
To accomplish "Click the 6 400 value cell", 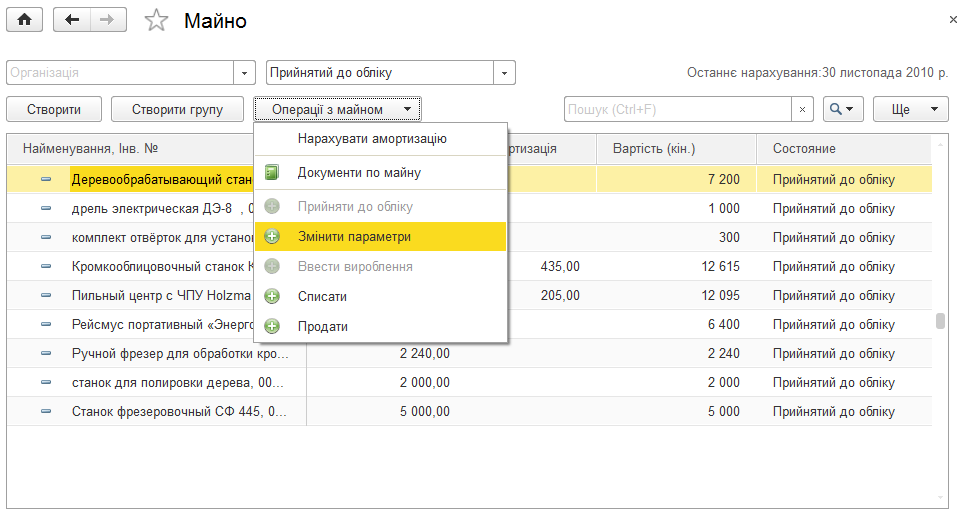I will [x=724, y=324].
